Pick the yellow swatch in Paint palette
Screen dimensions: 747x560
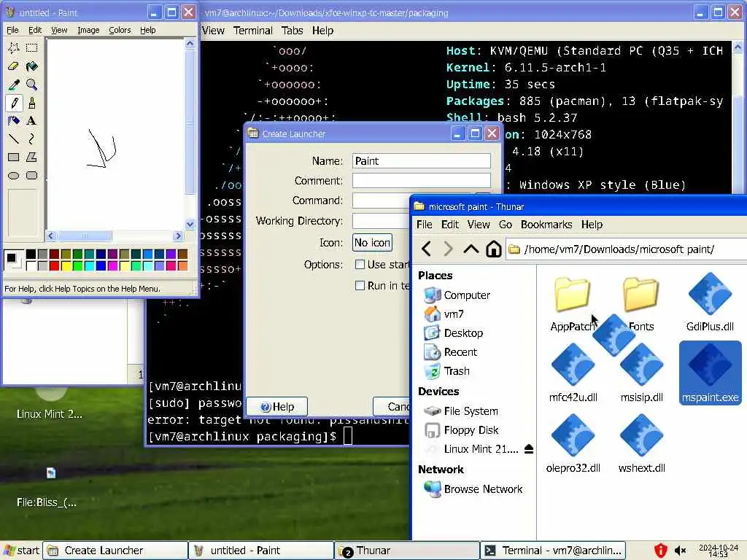coord(66,265)
